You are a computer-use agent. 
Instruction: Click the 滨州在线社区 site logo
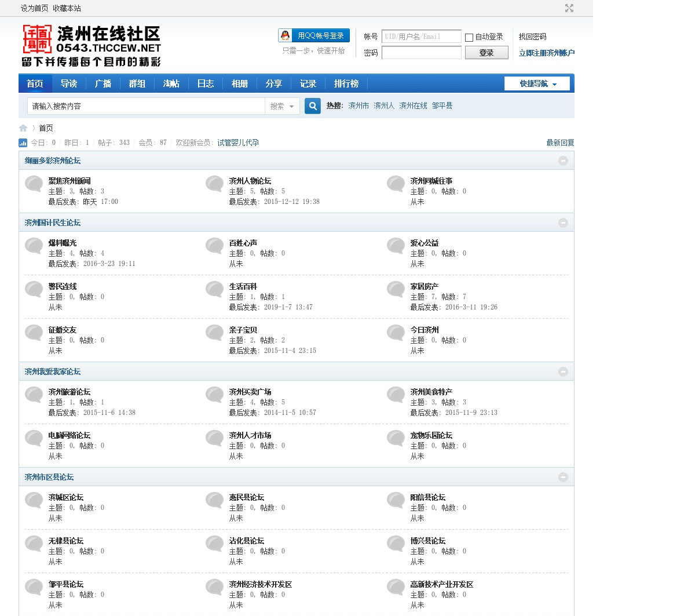tap(91, 46)
